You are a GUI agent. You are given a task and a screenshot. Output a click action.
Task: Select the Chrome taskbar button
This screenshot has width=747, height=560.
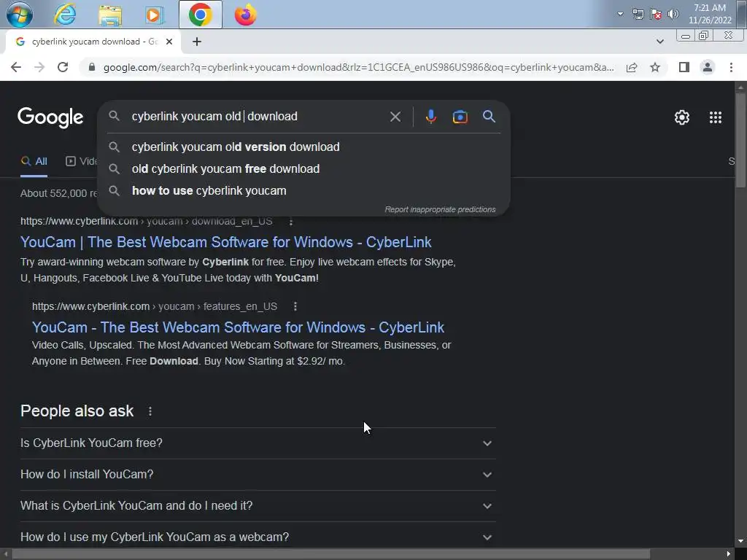200,15
